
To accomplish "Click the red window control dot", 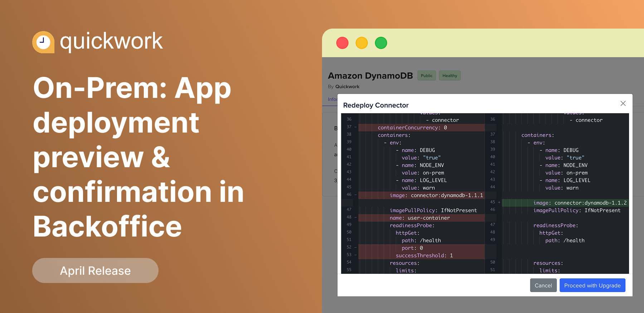I will click(x=342, y=43).
